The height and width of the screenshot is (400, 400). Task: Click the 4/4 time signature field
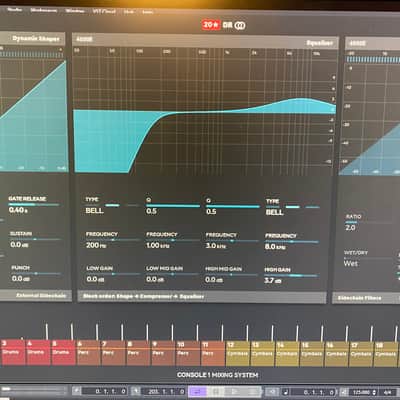tap(387, 393)
